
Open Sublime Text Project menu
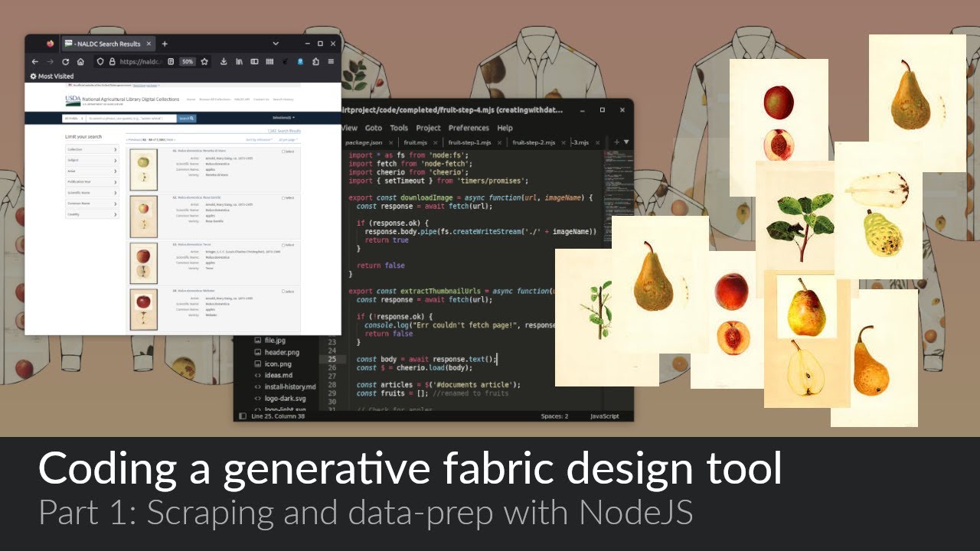click(x=429, y=128)
